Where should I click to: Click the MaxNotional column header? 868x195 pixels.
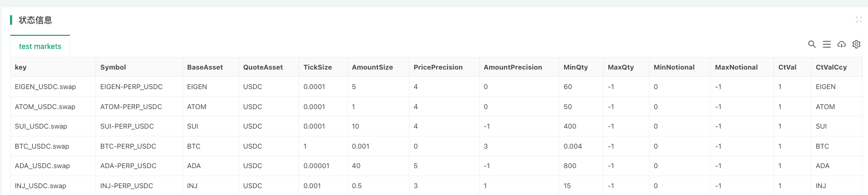(x=737, y=67)
